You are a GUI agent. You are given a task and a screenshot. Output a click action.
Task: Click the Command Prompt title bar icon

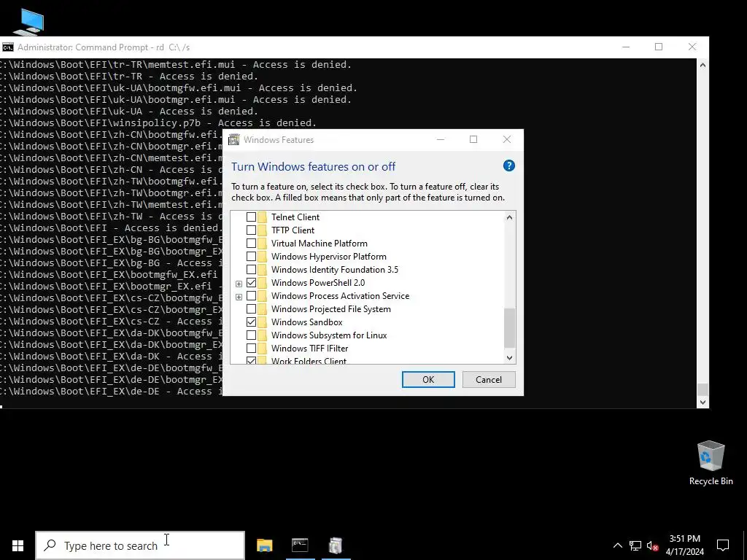point(7,47)
